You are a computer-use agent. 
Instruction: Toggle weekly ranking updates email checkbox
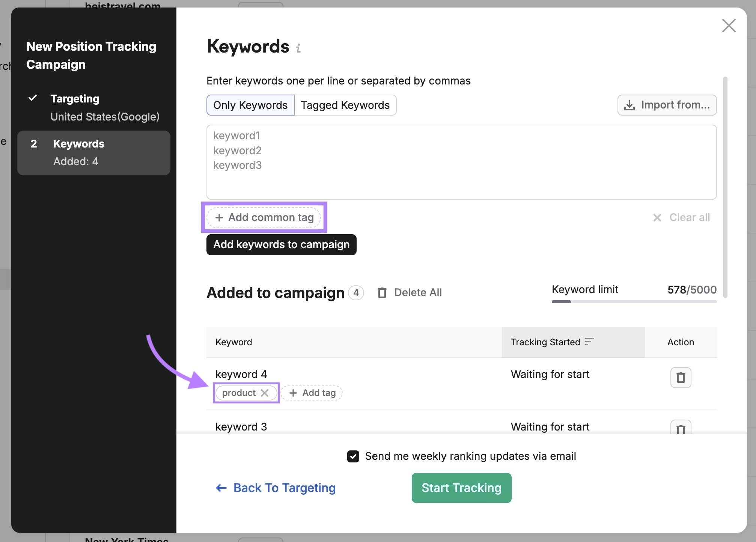coord(353,456)
